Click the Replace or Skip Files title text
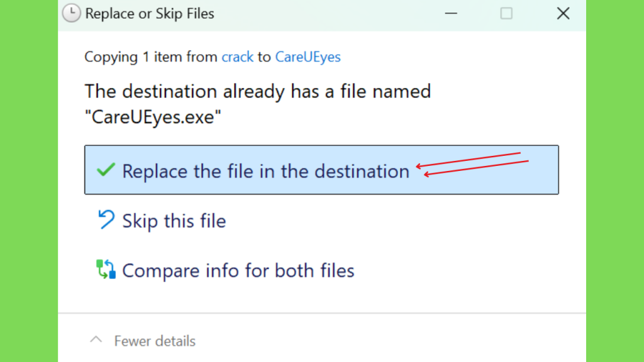This screenshot has width=644, height=362. coord(150,14)
